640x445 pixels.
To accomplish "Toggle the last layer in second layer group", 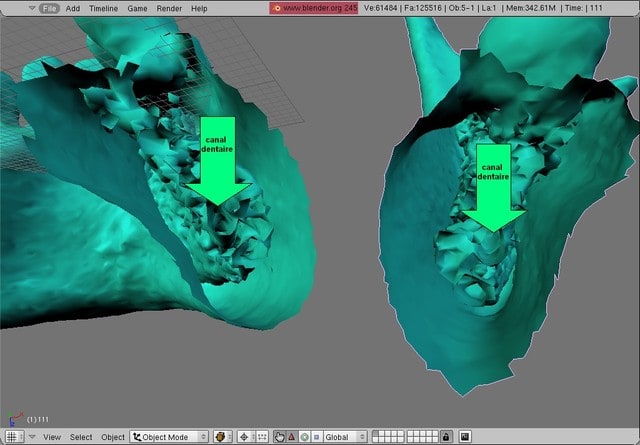I will click(436, 440).
